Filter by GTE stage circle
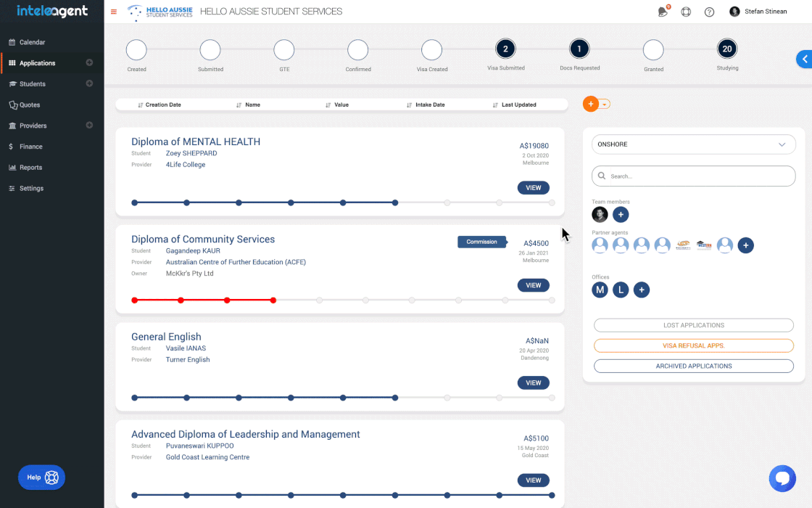This screenshot has height=508, width=812. click(283, 50)
